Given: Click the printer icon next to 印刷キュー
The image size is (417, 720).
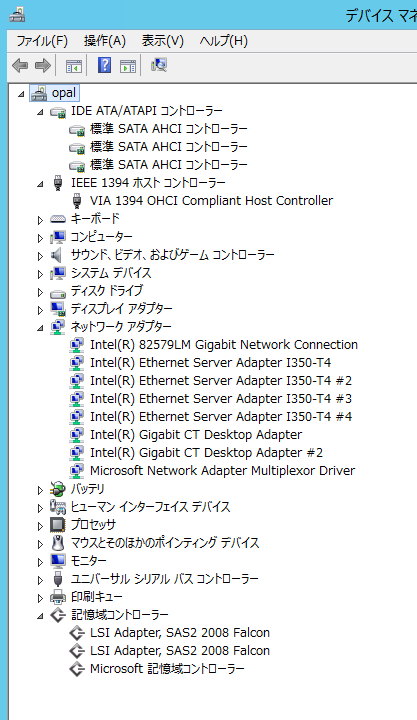Looking at the screenshot, I should (58, 597).
